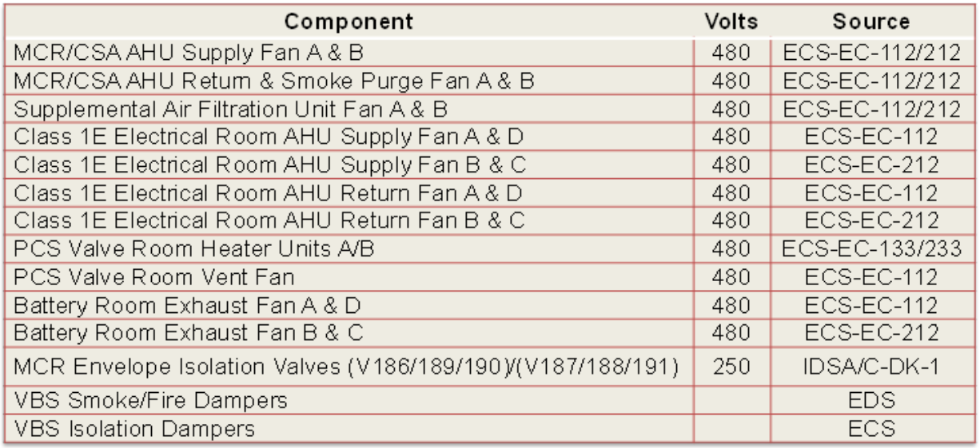The height and width of the screenshot is (448, 980).
Task: Click the Component column header
Action: 349,22
